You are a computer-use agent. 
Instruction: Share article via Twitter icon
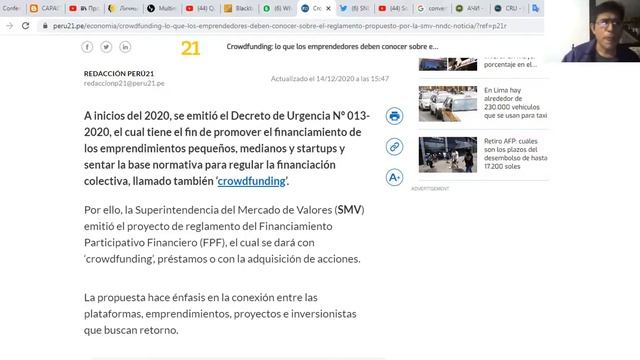106,47
